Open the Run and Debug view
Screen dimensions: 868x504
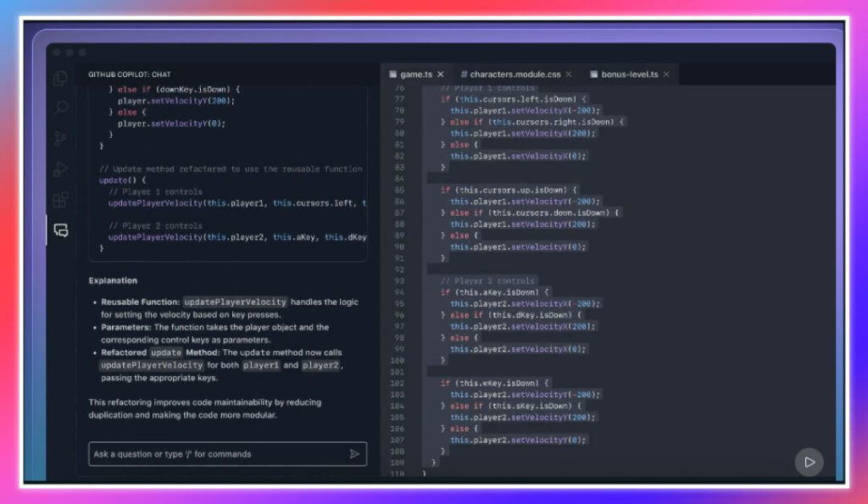pyautogui.click(x=60, y=169)
